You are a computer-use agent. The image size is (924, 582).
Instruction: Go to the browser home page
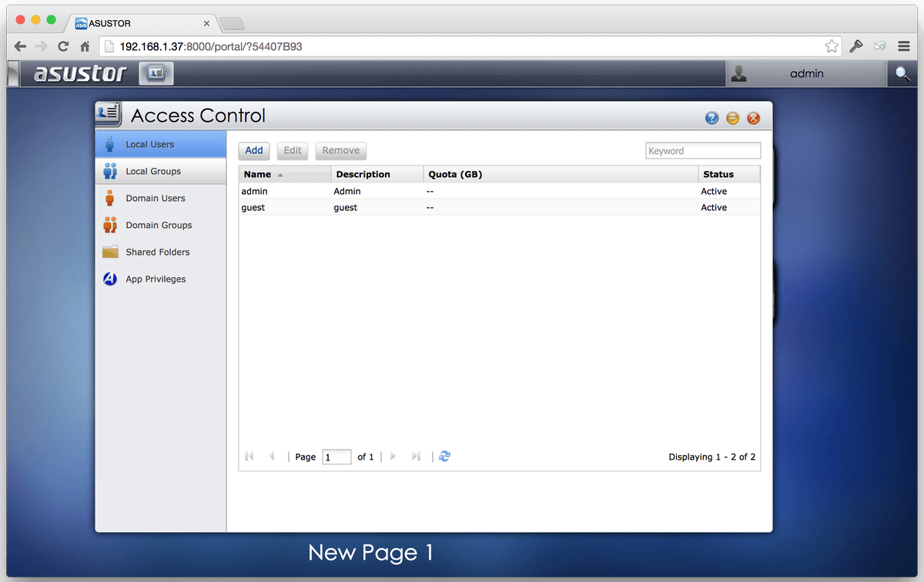tap(85, 46)
